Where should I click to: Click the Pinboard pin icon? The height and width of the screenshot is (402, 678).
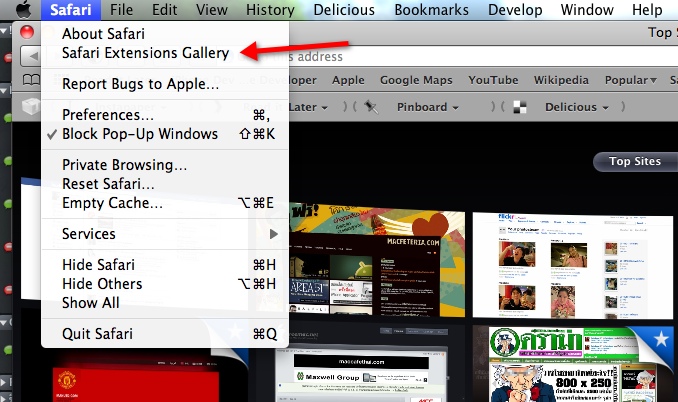pos(371,106)
